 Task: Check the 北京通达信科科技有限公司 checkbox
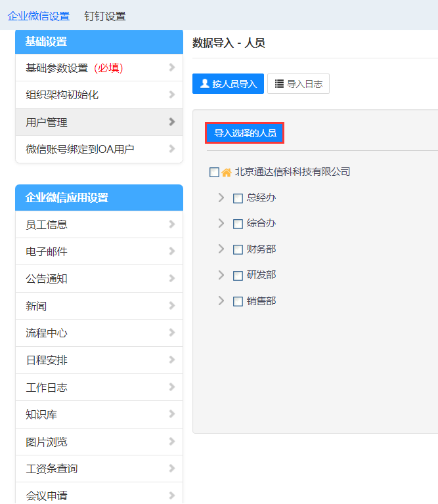pos(214,173)
